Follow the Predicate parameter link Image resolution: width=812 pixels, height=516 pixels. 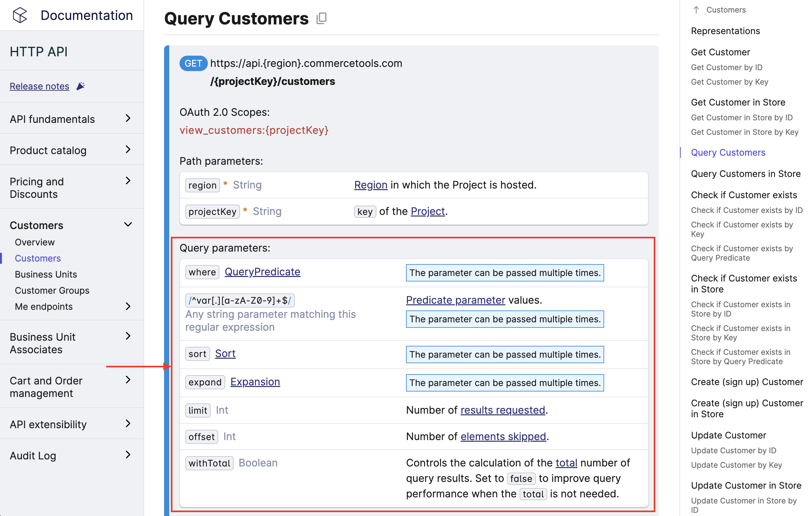click(455, 300)
